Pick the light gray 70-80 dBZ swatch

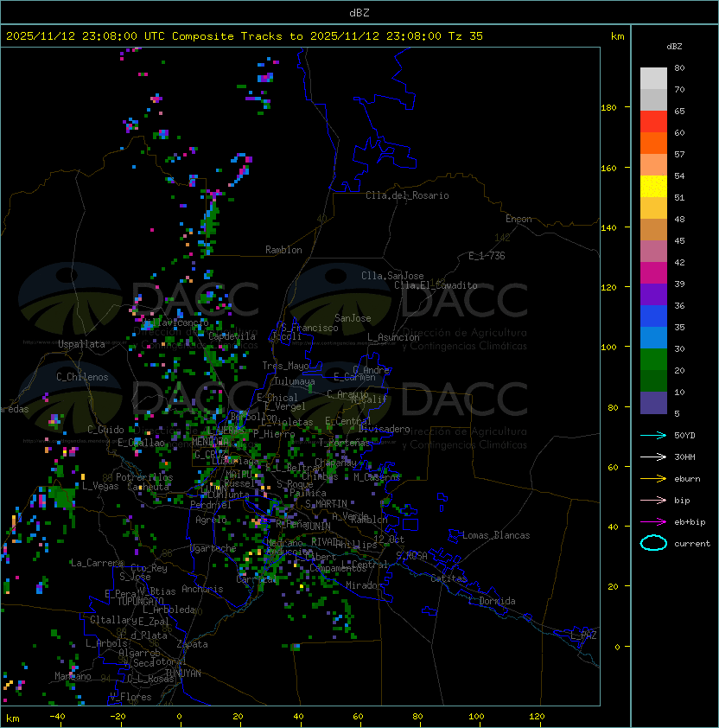pos(653,79)
